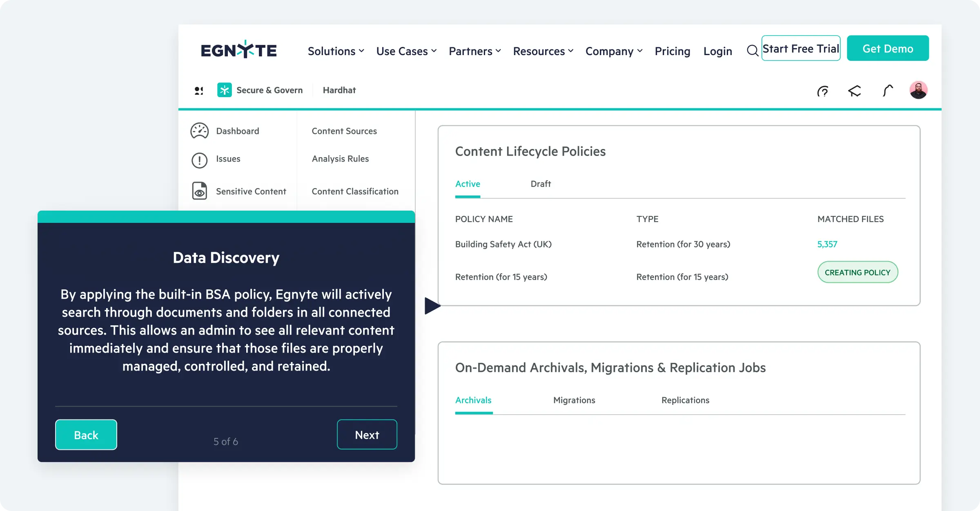Select Issues in the sidebar
Viewport: 980px width, 511px height.
pyautogui.click(x=228, y=159)
